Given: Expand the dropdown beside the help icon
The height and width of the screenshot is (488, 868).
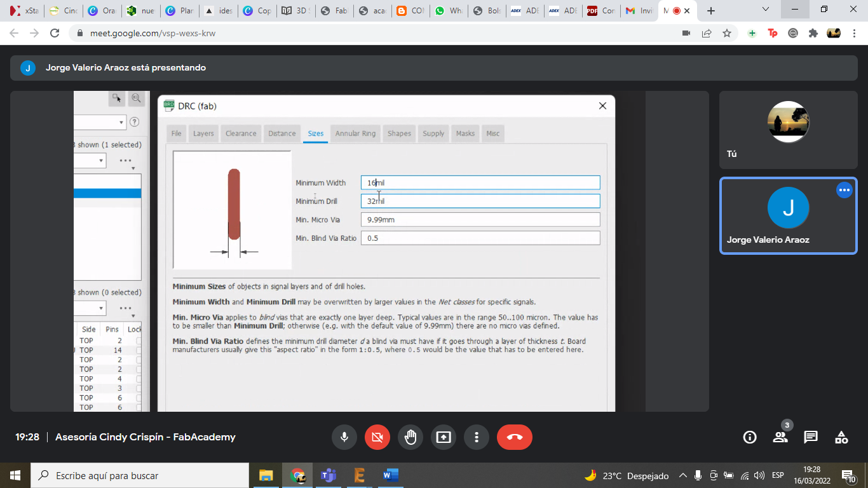Looking at the screenshot, I should click(121, 122).
